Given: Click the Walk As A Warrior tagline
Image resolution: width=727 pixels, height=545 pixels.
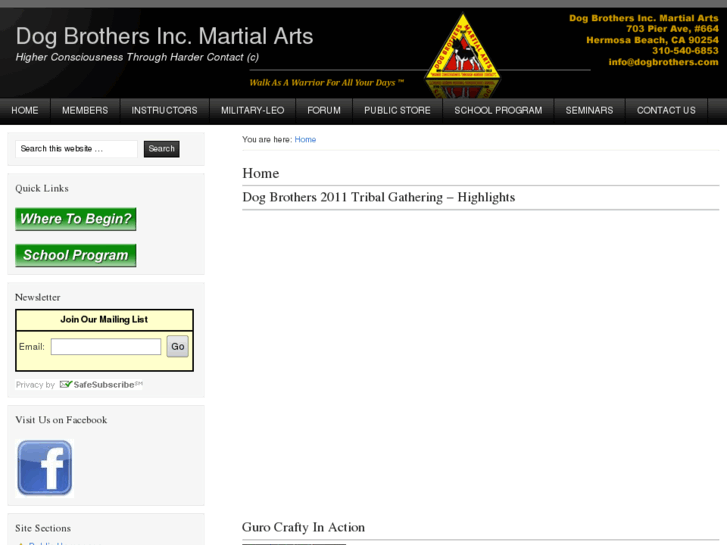Looking at the screenshot, I should pyautogui.click(x=326, y=83).
